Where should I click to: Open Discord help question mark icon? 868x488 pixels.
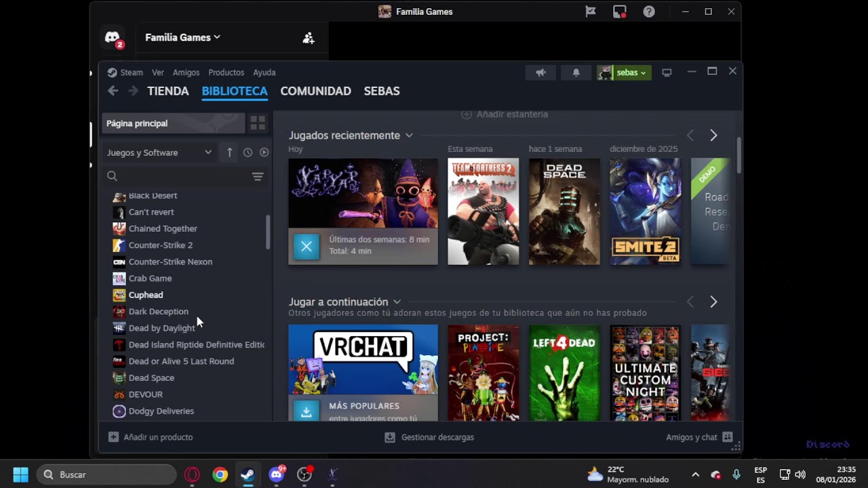pyautogui.click(x=649, y=12)
